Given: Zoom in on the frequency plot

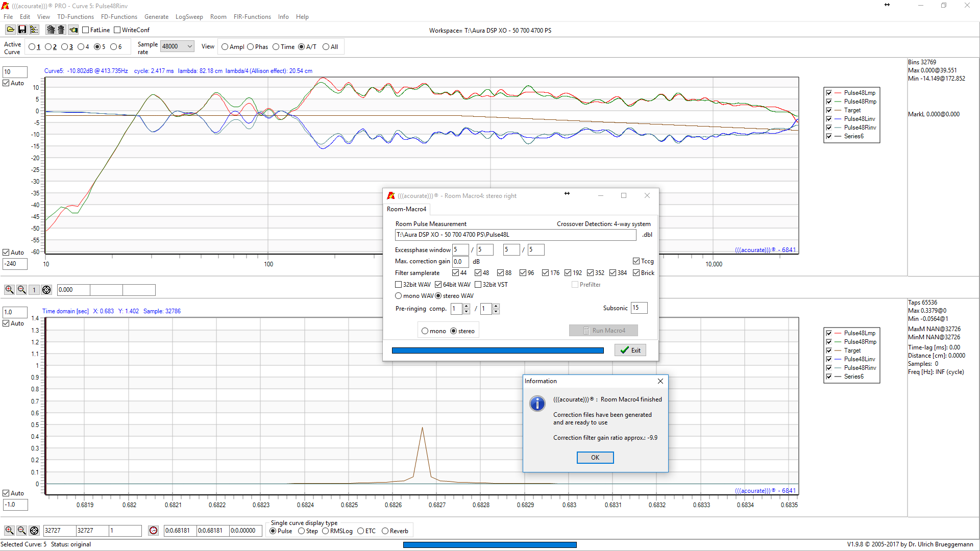Looking at the screenshot, I should 9,290.
